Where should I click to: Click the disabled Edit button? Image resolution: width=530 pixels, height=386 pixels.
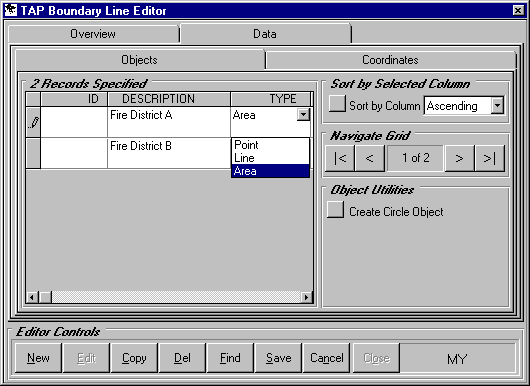(x=86, y=358)
